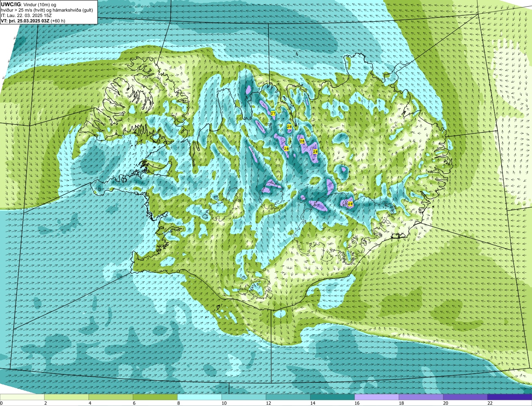The image size is (532, 406).
Task: Click the legend tick label "2"
Action: (x=45, y=403)
